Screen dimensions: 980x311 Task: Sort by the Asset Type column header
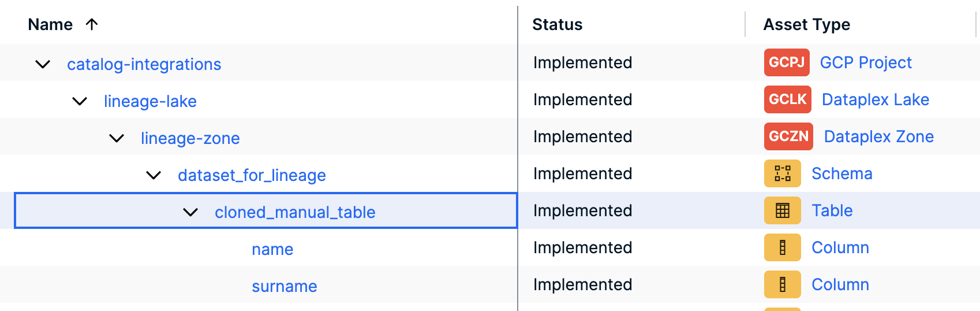(806, 24)
